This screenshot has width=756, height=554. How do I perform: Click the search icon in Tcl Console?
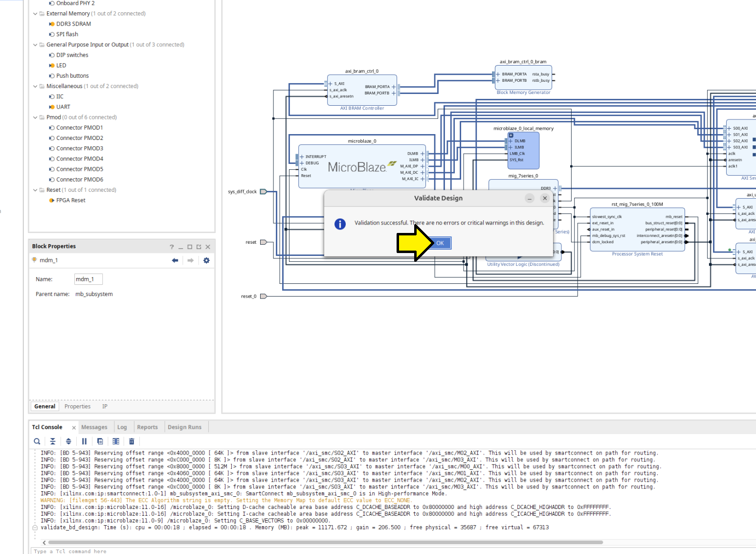tap(37, 441)
